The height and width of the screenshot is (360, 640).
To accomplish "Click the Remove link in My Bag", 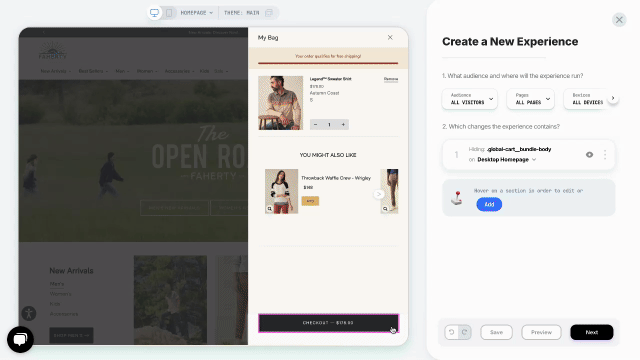I will pos(391,79).
